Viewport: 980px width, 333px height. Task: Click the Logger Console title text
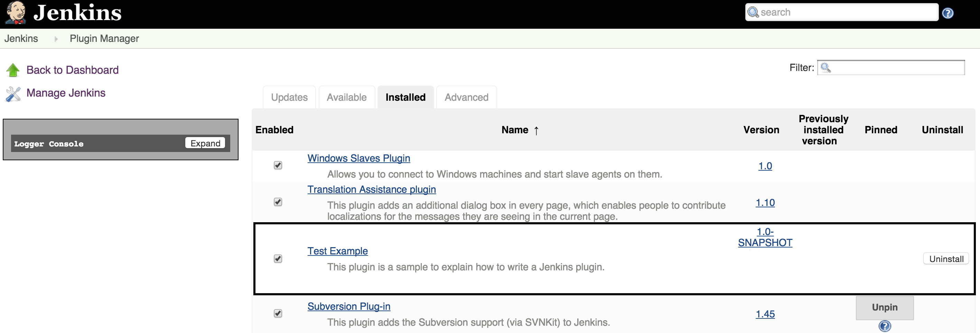(49, 144)
